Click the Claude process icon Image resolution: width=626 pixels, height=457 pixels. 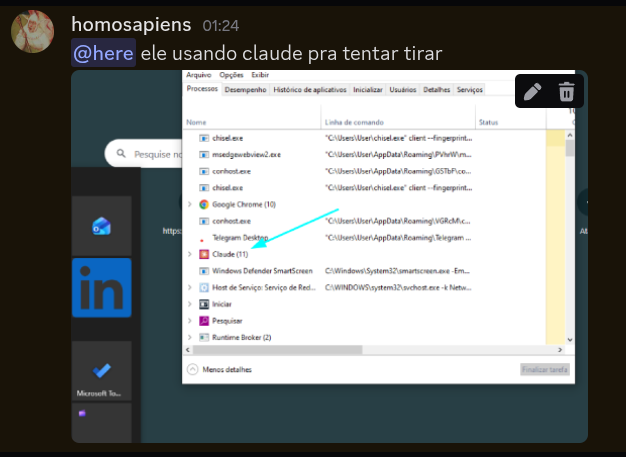pos(204,254)
